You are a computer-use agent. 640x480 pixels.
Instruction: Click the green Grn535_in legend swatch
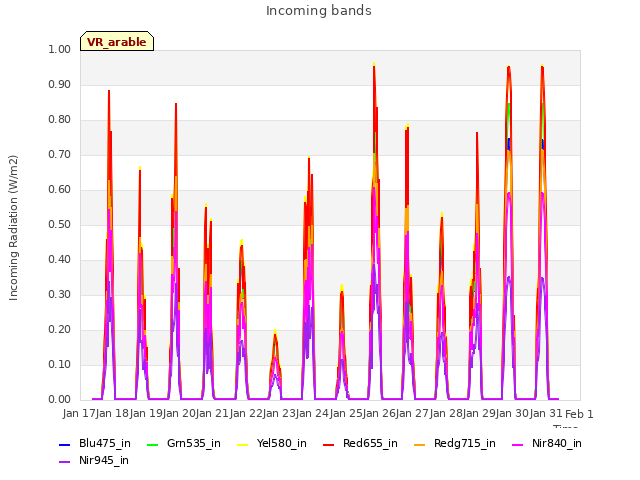coord(153,444)
